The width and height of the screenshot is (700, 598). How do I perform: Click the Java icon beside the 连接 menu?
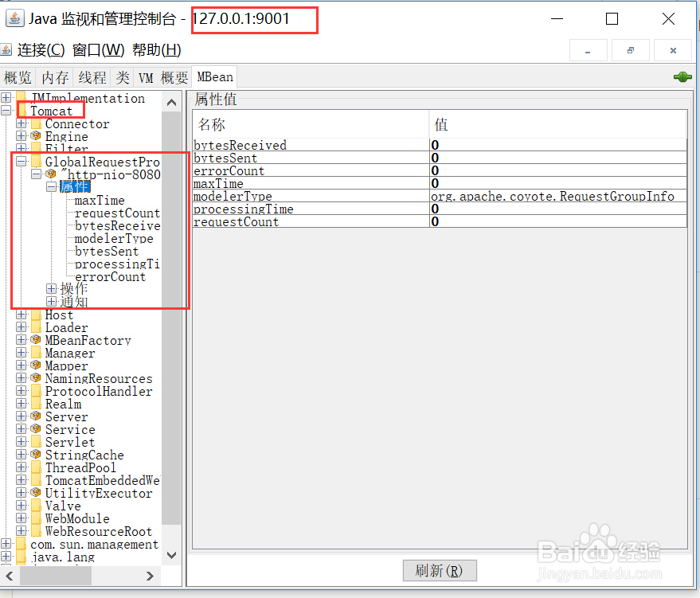6,49
